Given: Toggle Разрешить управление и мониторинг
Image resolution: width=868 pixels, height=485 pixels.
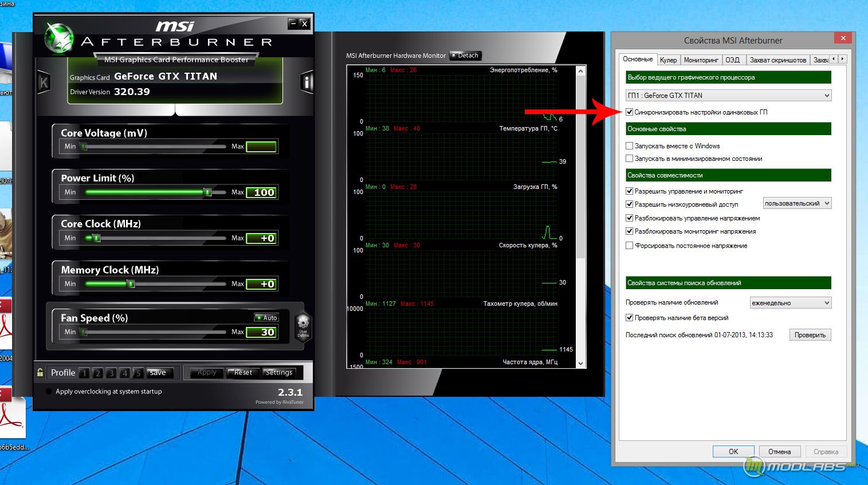Looking at the screenshot, I should (x=630, y=191).
